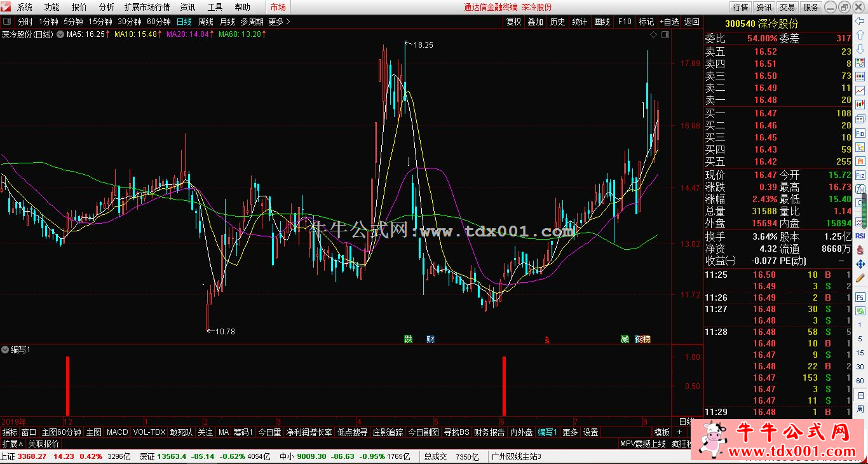Click the F12 icon in the right sidebar
868x464 pixels.
coord(860,174)
